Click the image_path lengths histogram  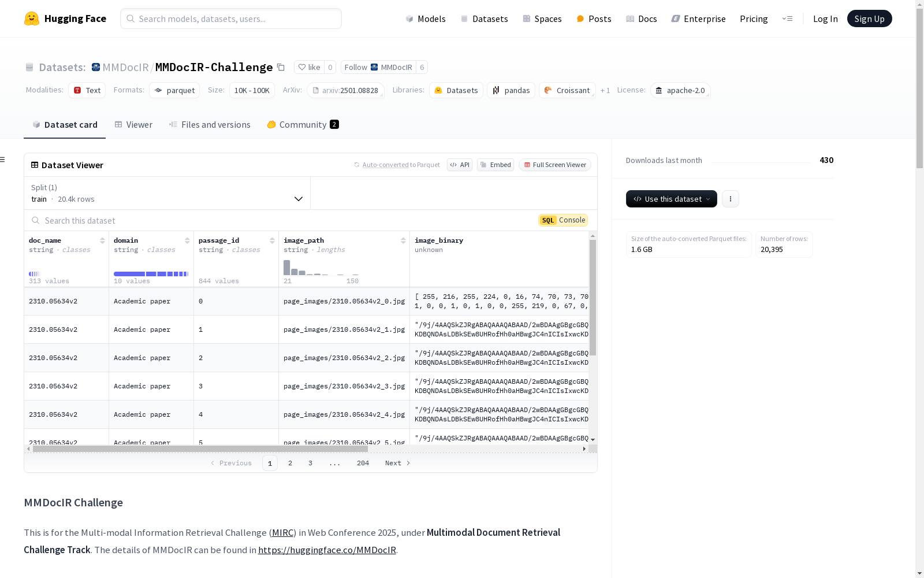coord(321,267)
